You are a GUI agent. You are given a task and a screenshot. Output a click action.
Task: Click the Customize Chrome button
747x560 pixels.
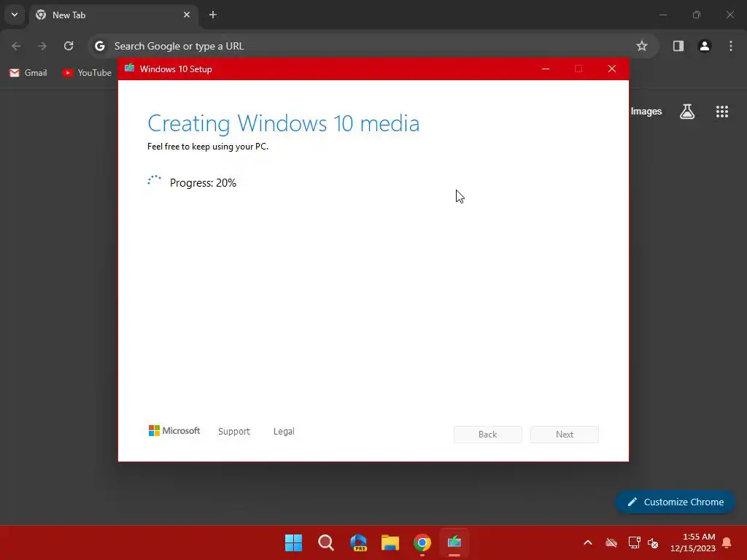675,502
